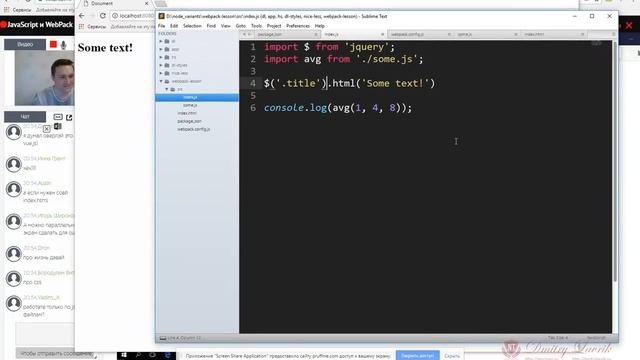The image size is (640, 360).
Task: Open the Help menu
Action: pyautogui.click(x=320, y=26)
